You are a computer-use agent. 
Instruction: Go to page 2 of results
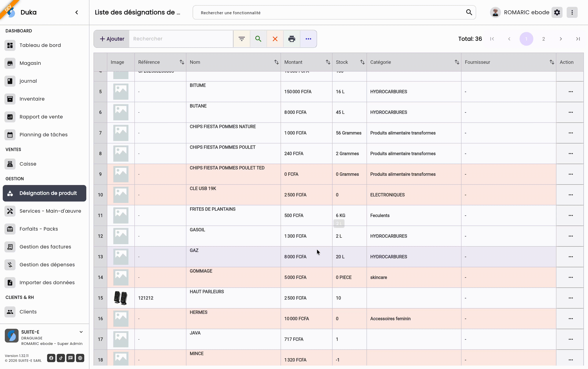(x=544, y=39)
